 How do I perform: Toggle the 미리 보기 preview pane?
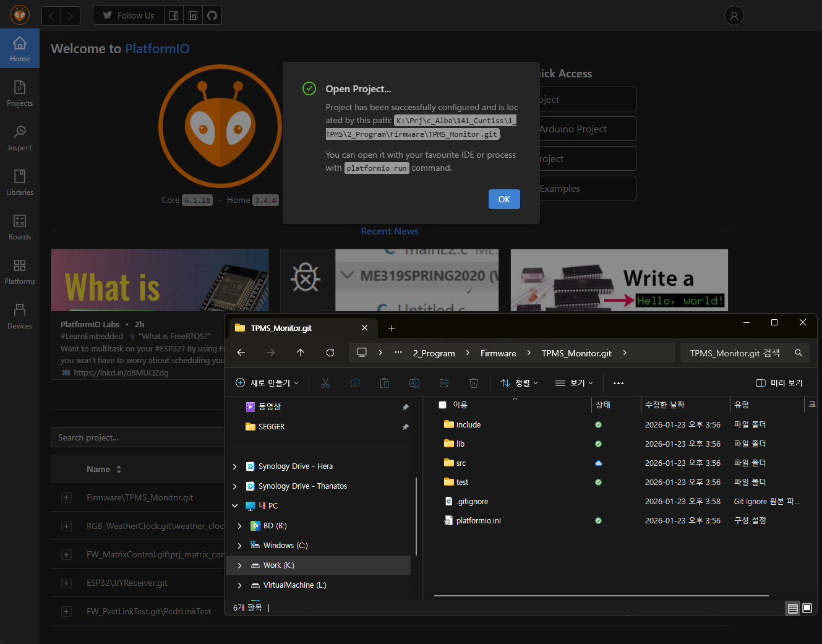(x=779, y=383)
